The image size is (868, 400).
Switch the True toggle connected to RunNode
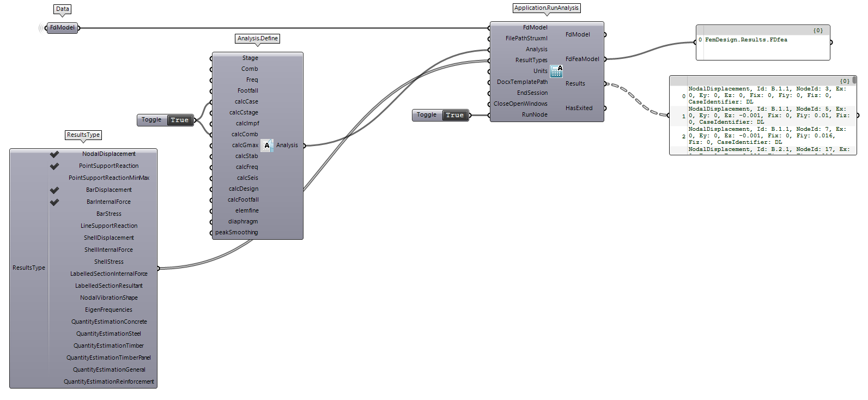coord(454,115)
